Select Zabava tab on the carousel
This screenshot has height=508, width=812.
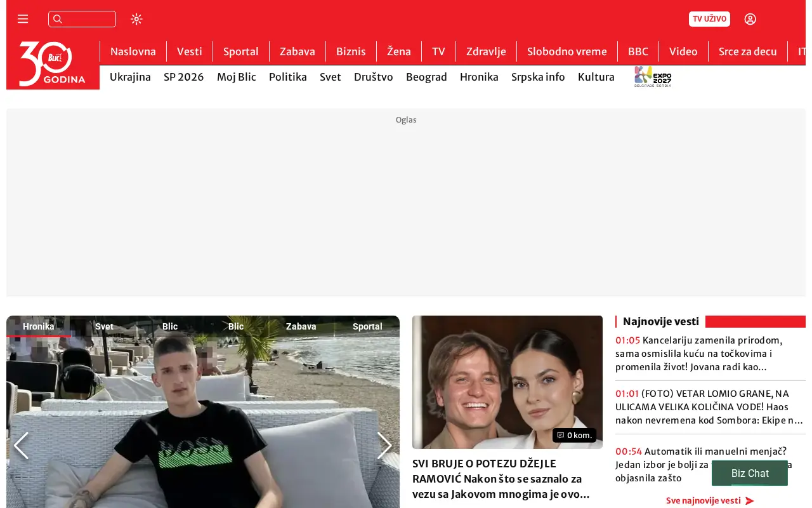pyautogui.click(x=301, y=326)
